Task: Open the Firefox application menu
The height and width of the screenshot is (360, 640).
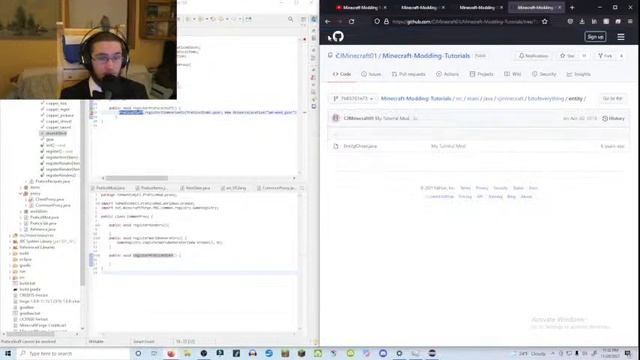Action: point(630,21)
